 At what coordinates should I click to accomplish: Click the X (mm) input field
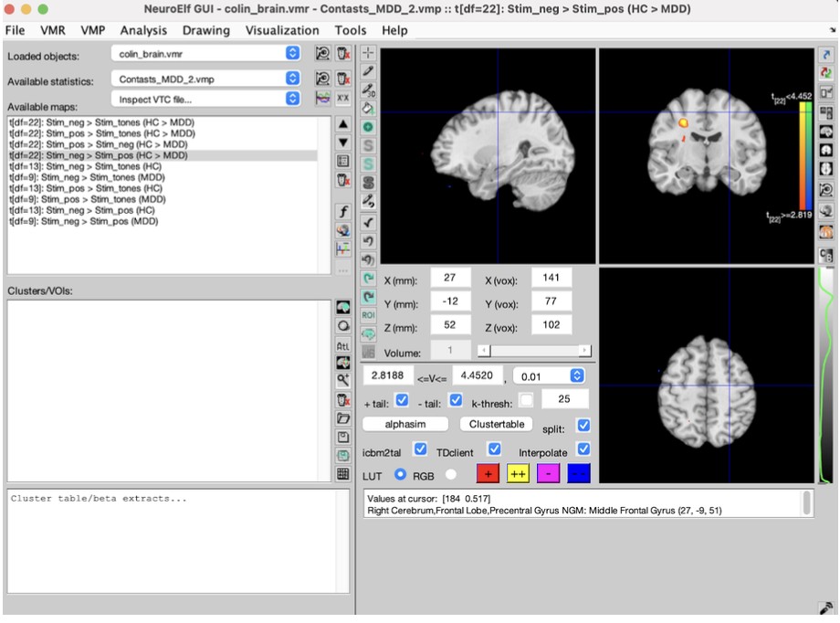click(450, 278)
